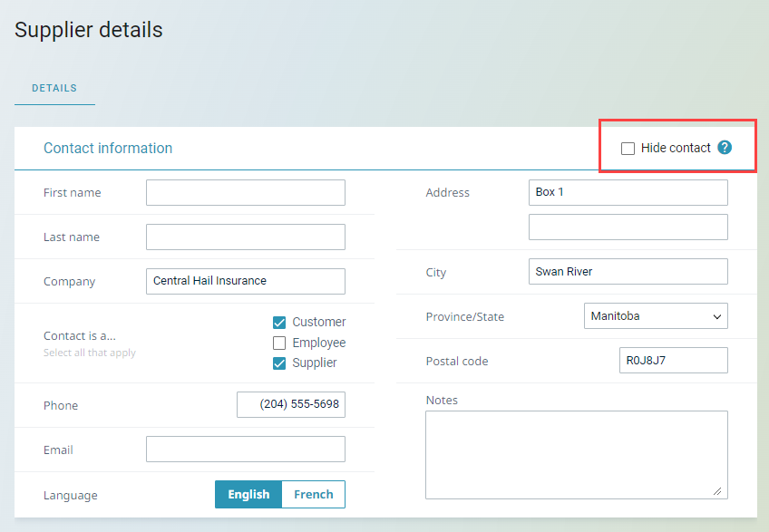Click the Phone number field
The height and width of the screenshot is (532, 769).
pyautogui.click(x=291, y=405)
